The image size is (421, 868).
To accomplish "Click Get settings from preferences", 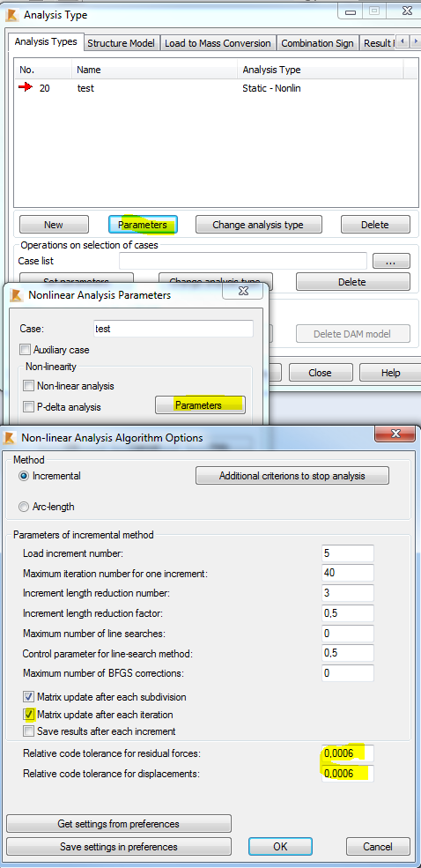I will pos(118,824).
